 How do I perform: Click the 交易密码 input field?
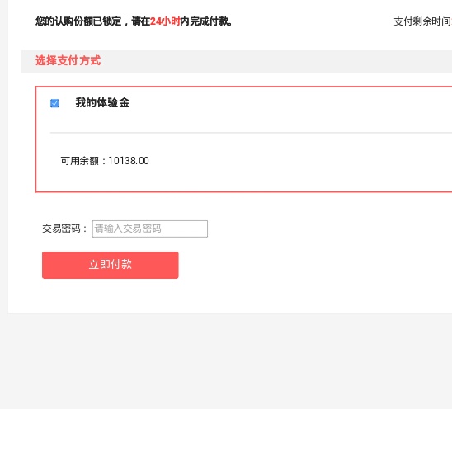pyautogui.click(x=150, y=229)
